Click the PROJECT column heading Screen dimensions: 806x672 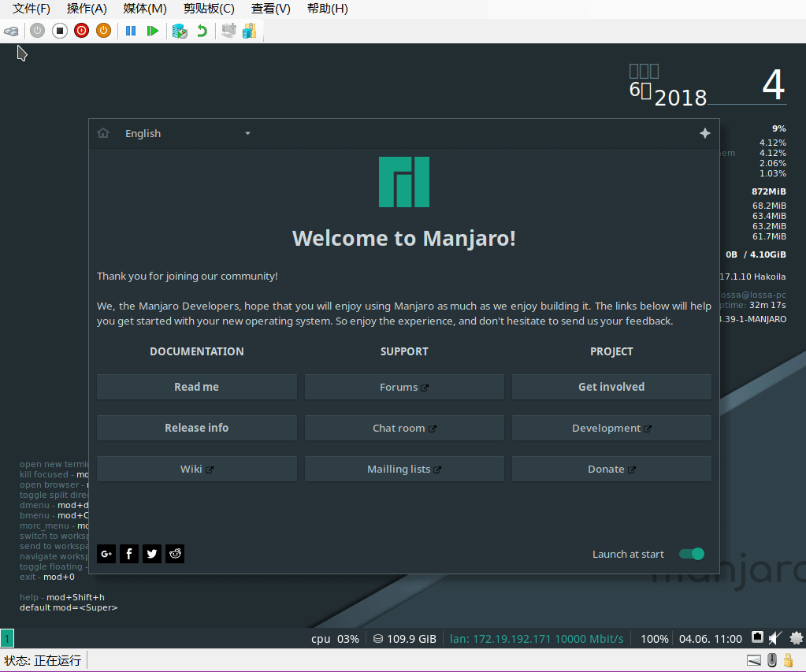tap(611, 351)
